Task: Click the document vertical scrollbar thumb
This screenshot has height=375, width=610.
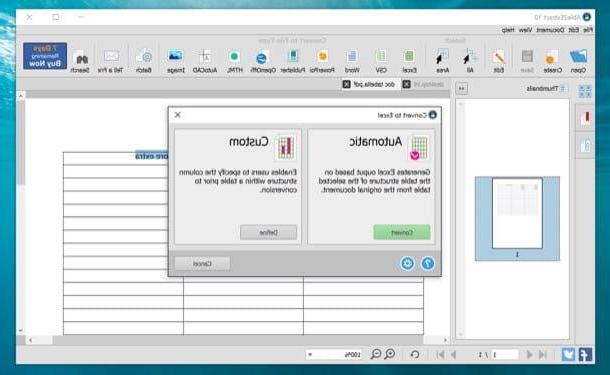Action: pos(21,144)
